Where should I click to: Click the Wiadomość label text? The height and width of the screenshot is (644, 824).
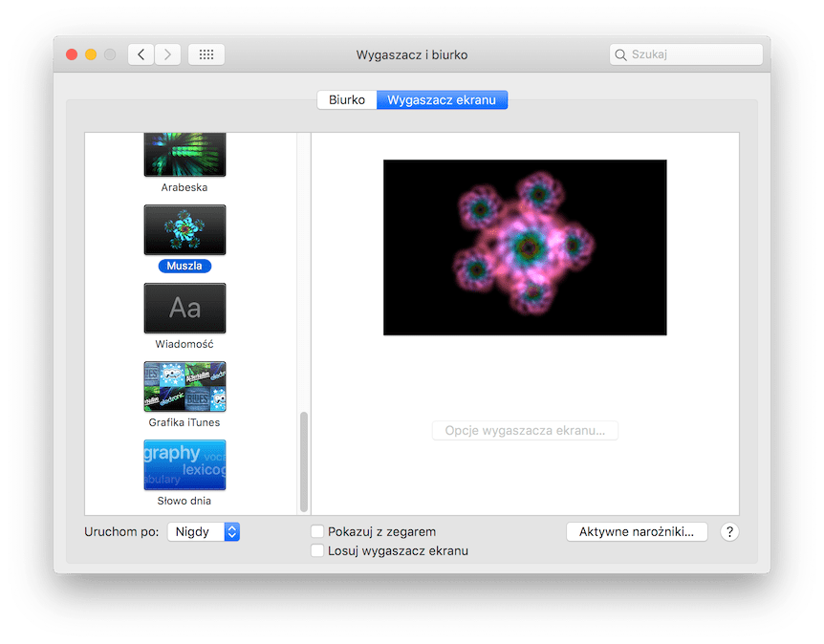[x=184, y=344]
